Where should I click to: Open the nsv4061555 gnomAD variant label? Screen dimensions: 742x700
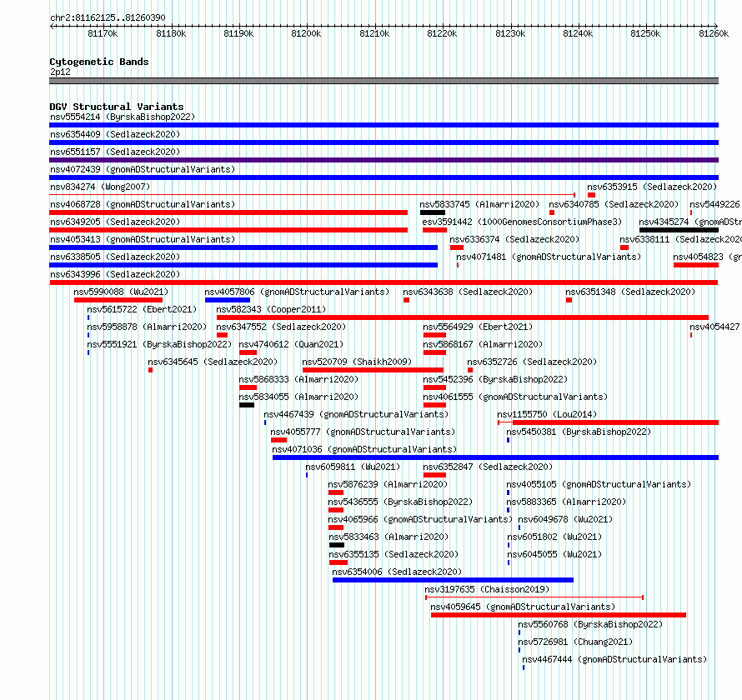point(515,397)
